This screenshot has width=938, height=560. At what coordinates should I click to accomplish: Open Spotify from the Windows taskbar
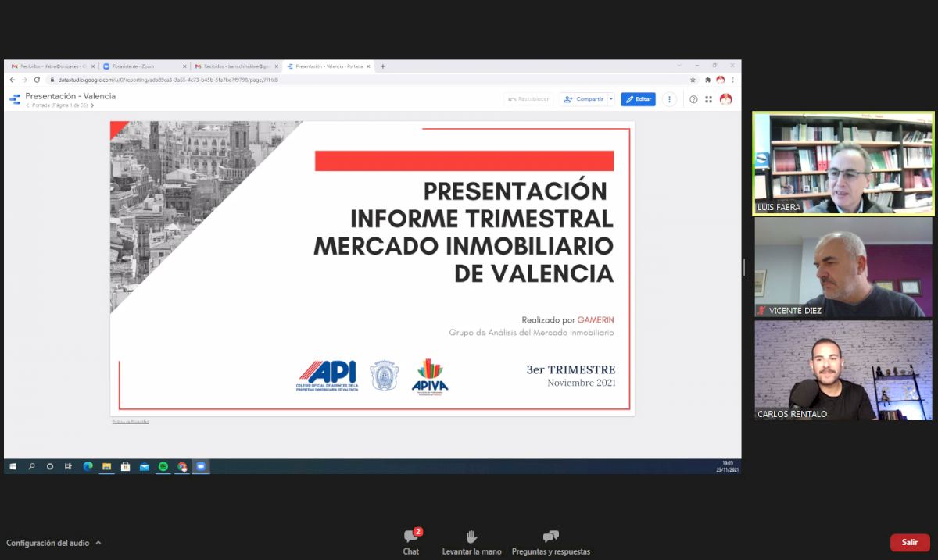pyautogui.click(x=163, y=466)
